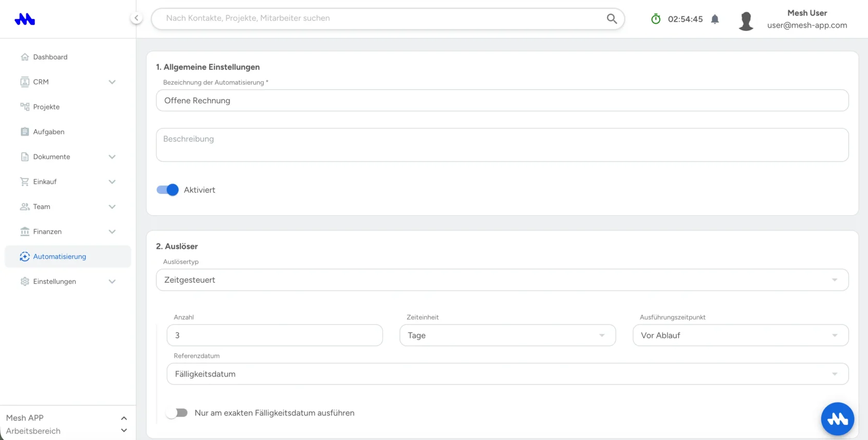Click the Einstellungen gear icon
868x440 pixels.
tap(25, 281)
